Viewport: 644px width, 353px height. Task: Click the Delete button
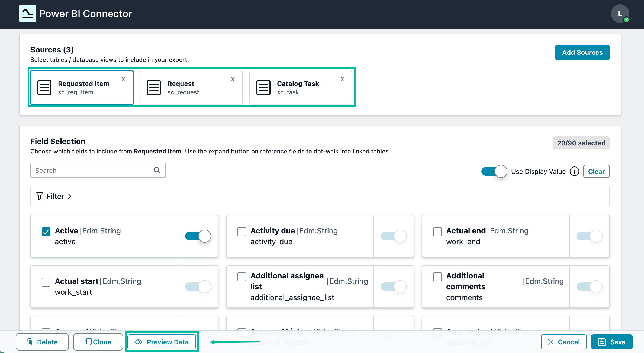click(42, 342)
